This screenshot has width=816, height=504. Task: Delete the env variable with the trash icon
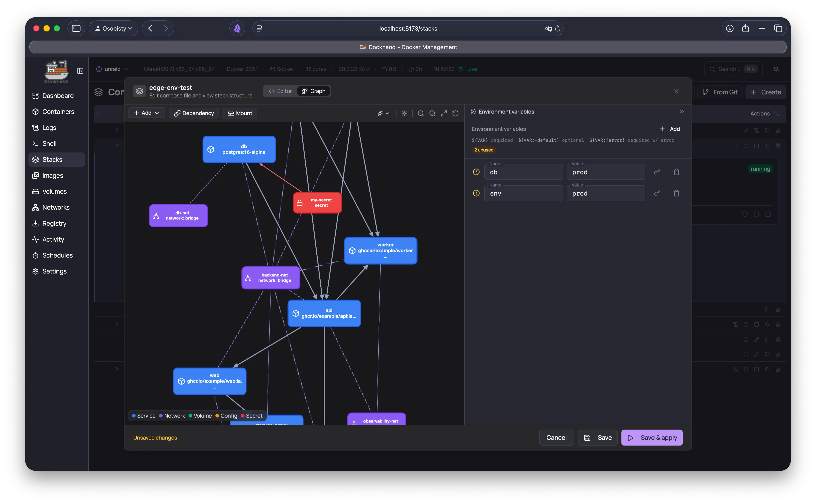tap(676, 193)
